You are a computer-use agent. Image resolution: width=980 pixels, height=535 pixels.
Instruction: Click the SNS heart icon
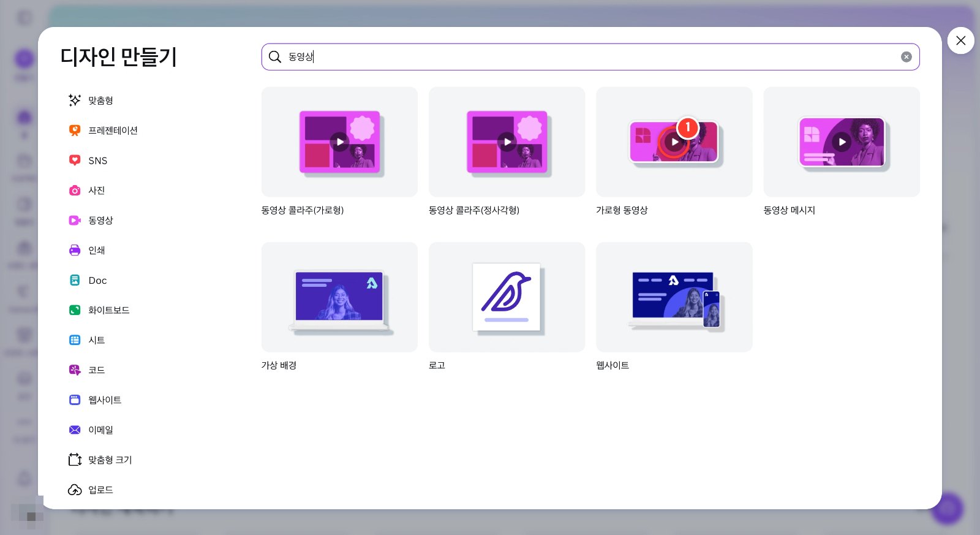pos(75,160)
